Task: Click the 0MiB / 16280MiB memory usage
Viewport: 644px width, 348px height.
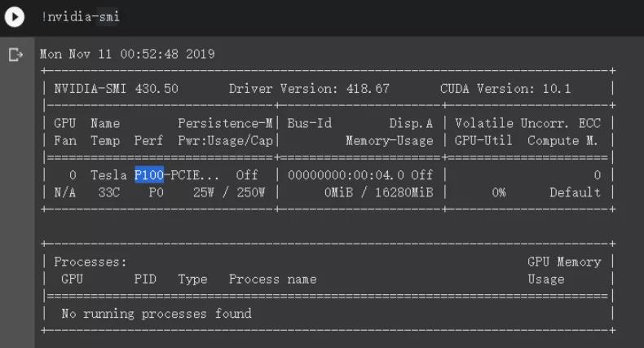Action: [377, 193]
